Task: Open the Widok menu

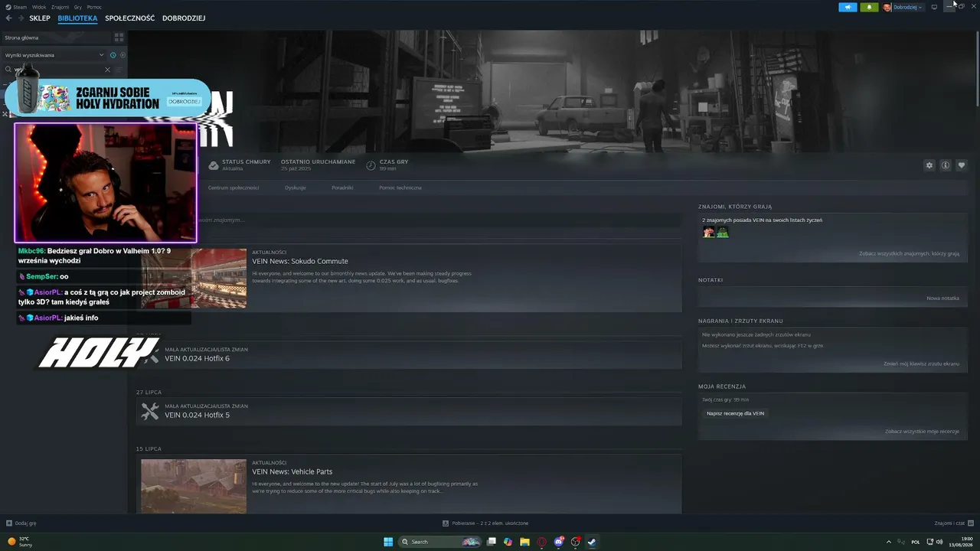Action: 39,7
